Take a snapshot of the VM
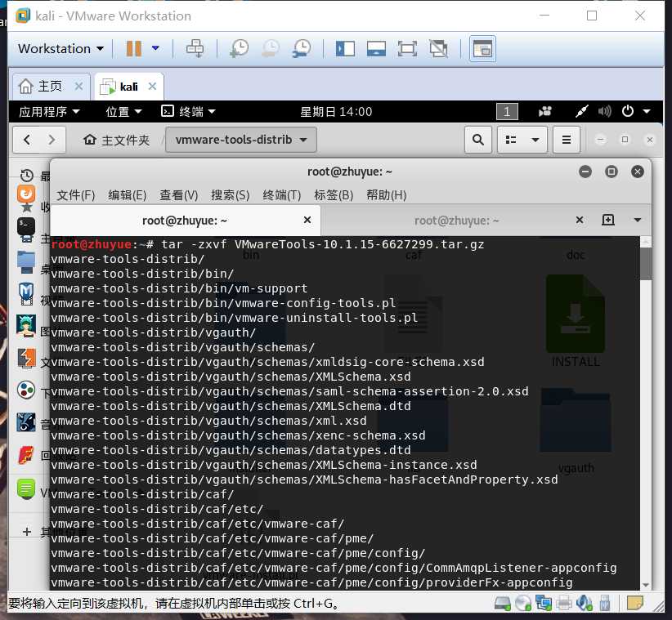This screenshot has height=620, width=672. click(240, 49)
